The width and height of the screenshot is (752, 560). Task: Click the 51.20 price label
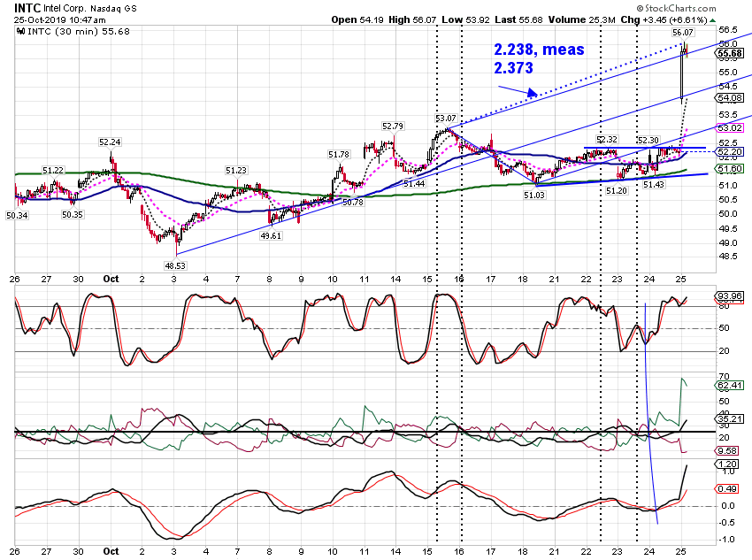(617, 191)
